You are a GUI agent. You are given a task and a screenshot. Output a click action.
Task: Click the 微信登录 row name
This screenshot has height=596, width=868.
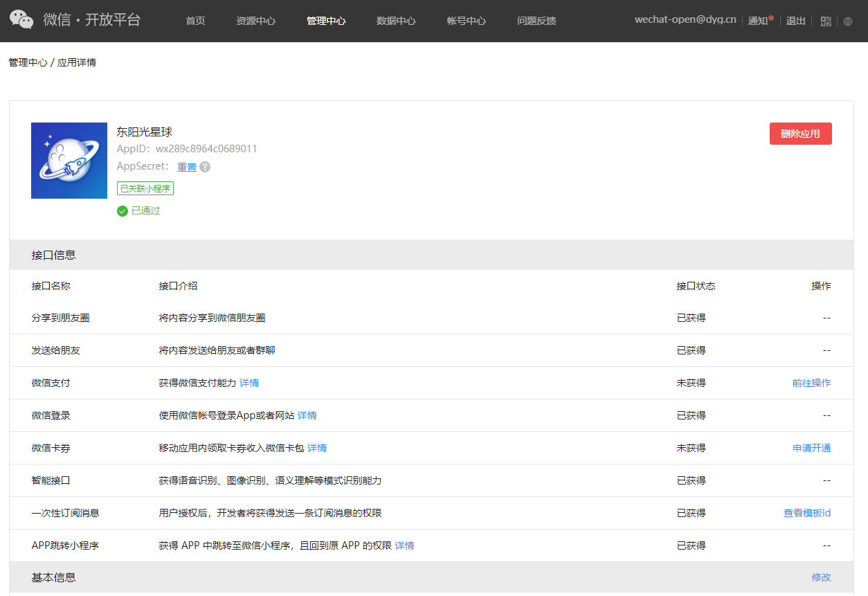[x=51, y=415]
